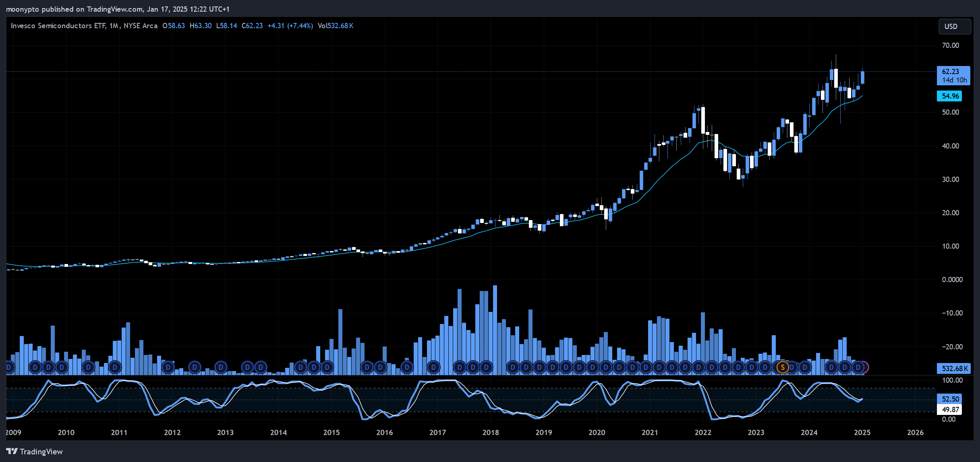Click the 2022 year on time axis
The width and height of the screenshot is (980, 462).
[703, 433]
